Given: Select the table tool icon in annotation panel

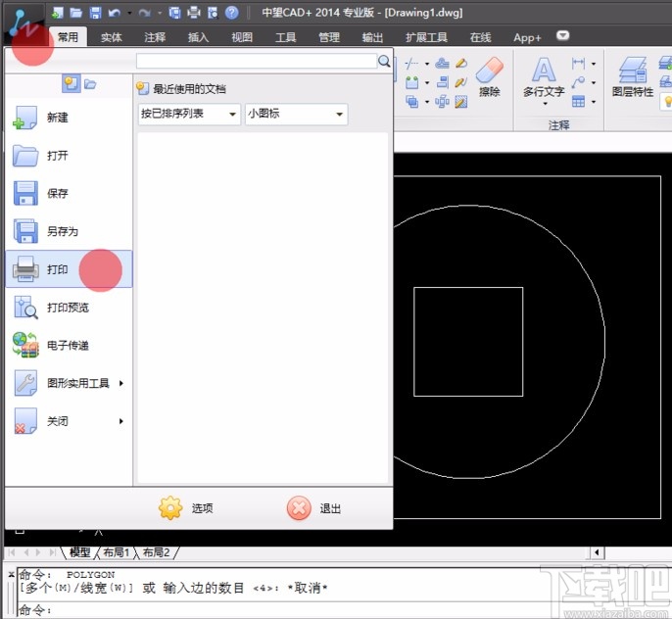Looking at the screenshot, I should click(x=578, y=102).
